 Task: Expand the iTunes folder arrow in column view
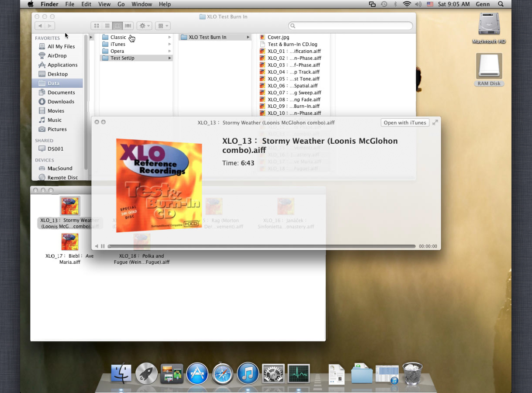point(170,44)
